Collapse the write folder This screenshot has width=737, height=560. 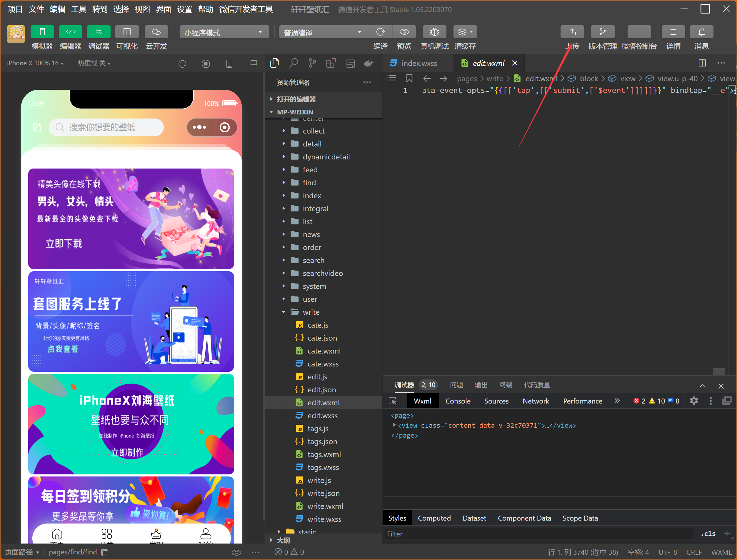(324, 312)
